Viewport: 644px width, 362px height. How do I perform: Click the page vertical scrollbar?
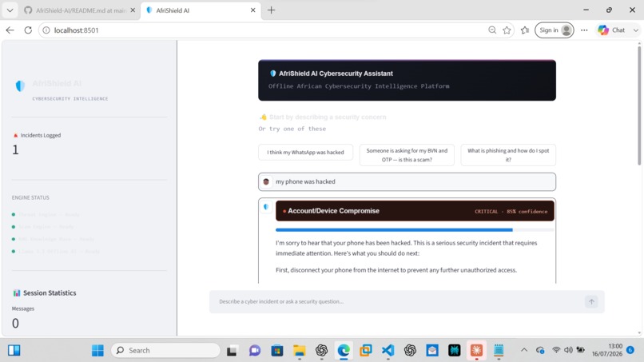[x=639, y=106]
